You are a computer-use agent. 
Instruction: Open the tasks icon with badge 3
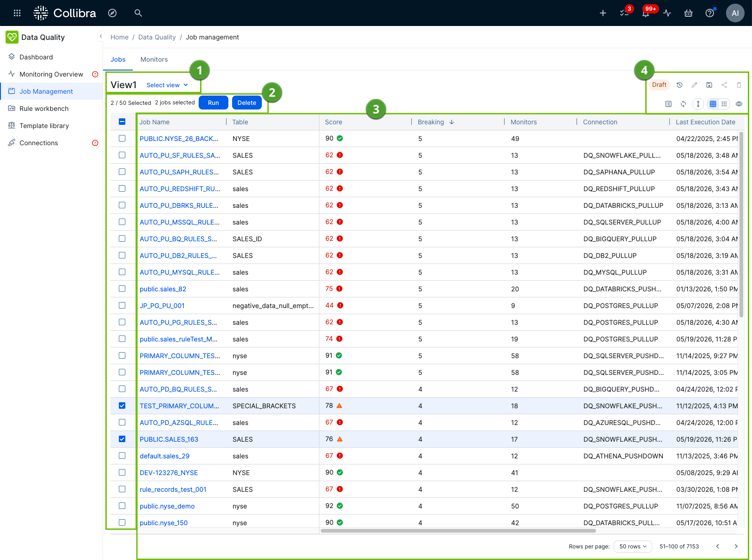[x=625, y=13]
